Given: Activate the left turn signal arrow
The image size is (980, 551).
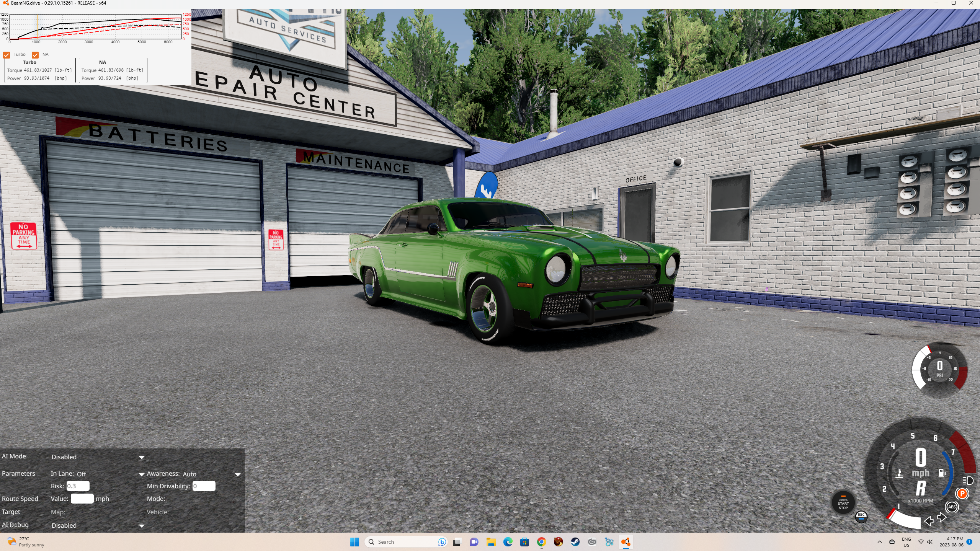Looking at the screenshot, I should pos(929,521).
